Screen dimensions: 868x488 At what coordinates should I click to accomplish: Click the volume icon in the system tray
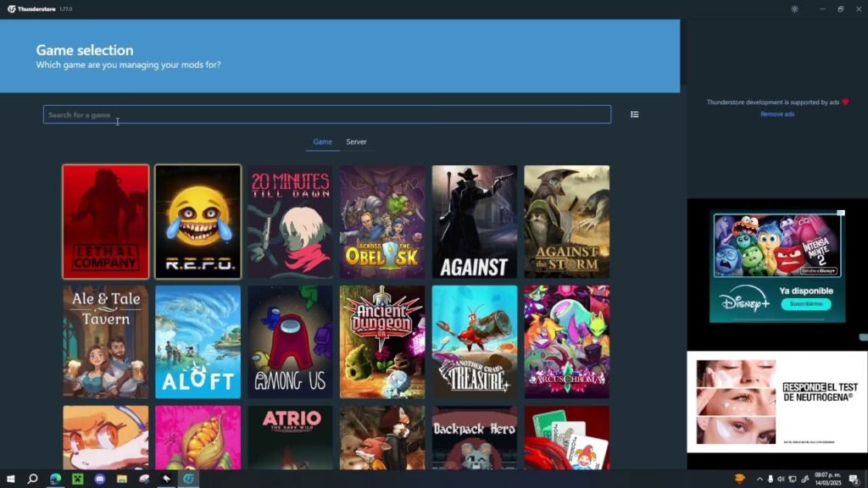[781, 480]
